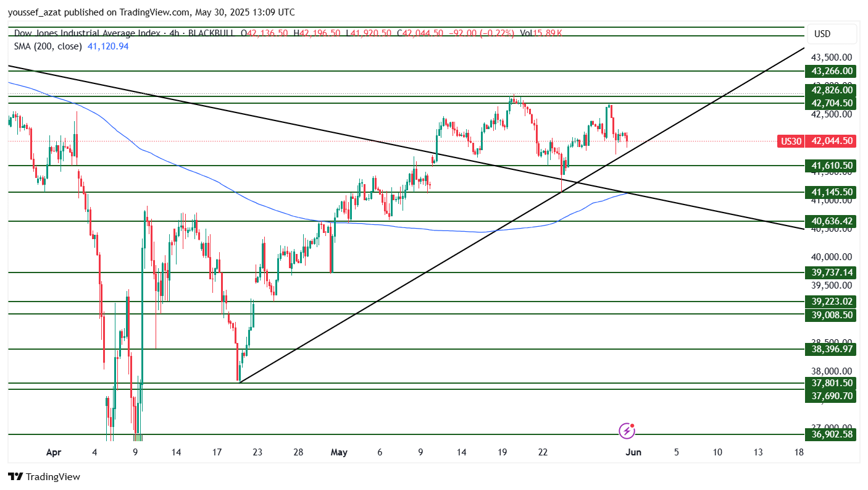The image size is (868, 490).
Task: Select the 37,801.50 price level label
Action: [x=831, y=383]
